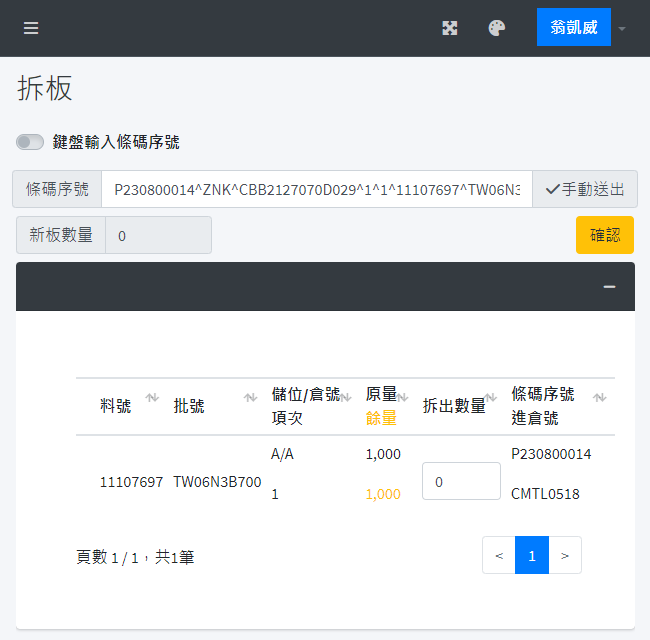This screenshot has height=640, width=650.
Task: Click the 新板數量 quantity field
Action: (x=158, y=235)
